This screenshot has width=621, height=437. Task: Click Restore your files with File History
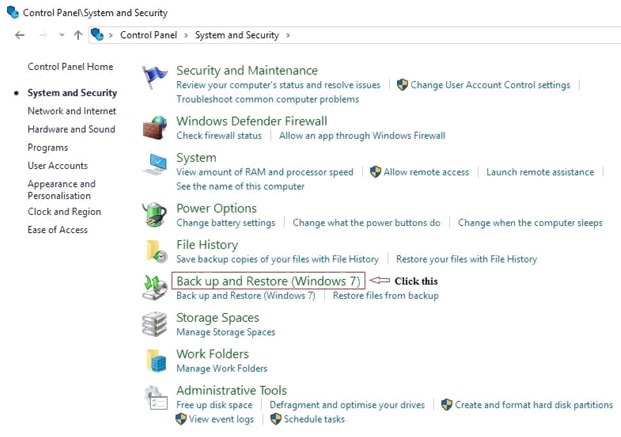pyautogui.click(x=467, y=259)
